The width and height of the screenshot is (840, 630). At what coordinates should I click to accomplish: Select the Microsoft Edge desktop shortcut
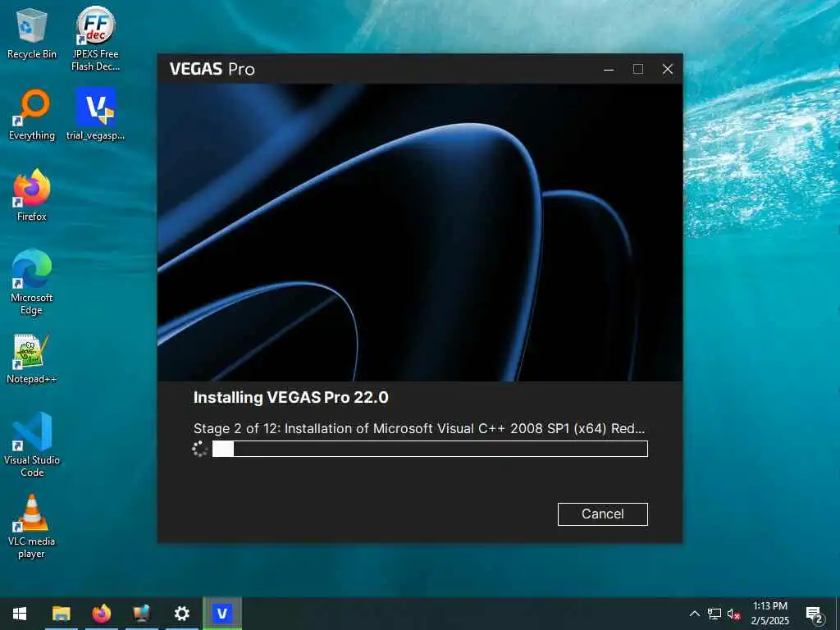[x=32, y=282]
